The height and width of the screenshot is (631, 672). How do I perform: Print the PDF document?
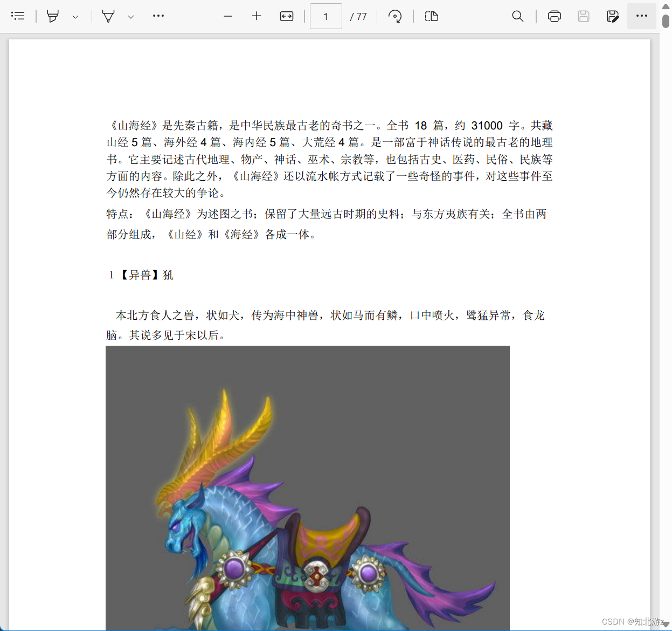[555, 16]
